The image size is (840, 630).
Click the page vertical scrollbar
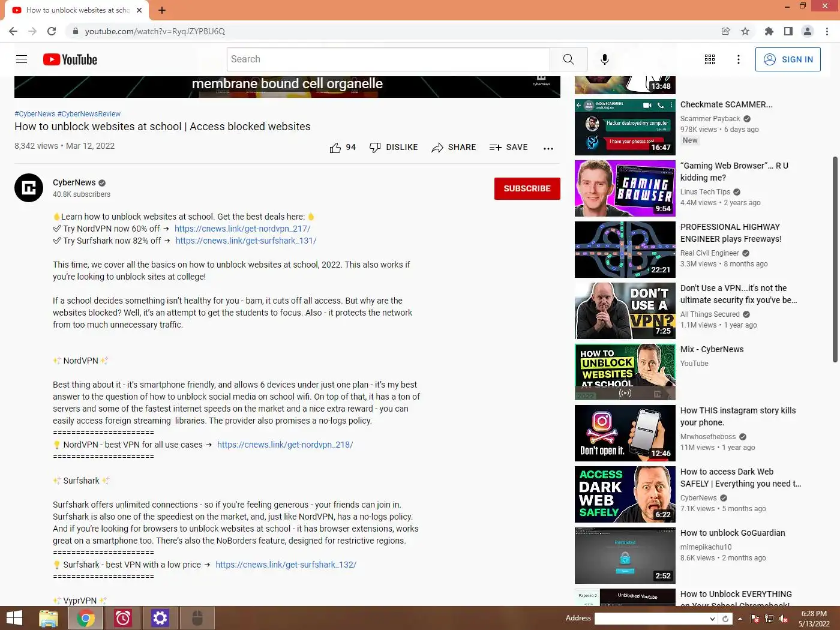pyautogui.click(x=835, y=259)
